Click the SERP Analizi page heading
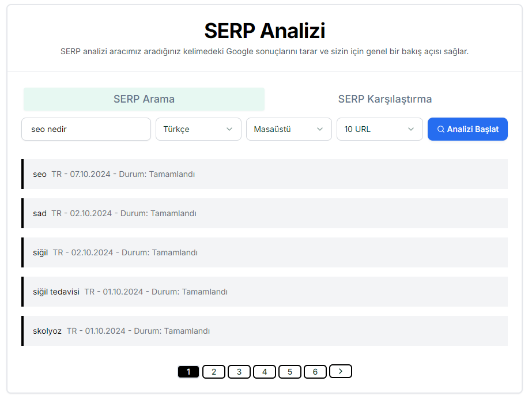The height and width of the screenshot is (400, 532). [265, 31]
